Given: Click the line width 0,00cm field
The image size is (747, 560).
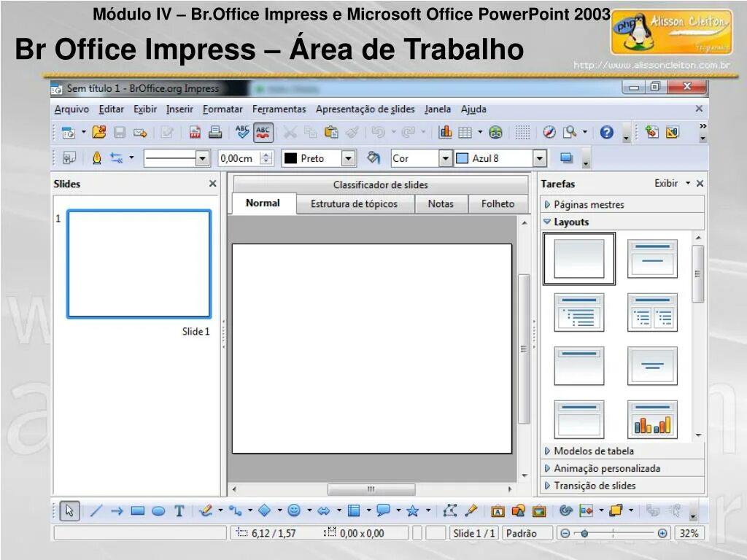Looking at the screenshot, I should [x=240, y=158].
